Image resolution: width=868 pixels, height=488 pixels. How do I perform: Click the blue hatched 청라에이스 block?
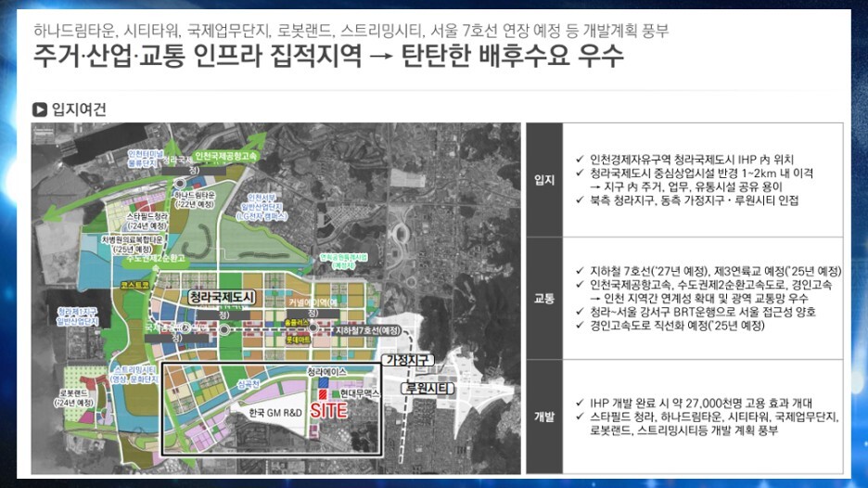pyautogui.click(x=324, y=382)
